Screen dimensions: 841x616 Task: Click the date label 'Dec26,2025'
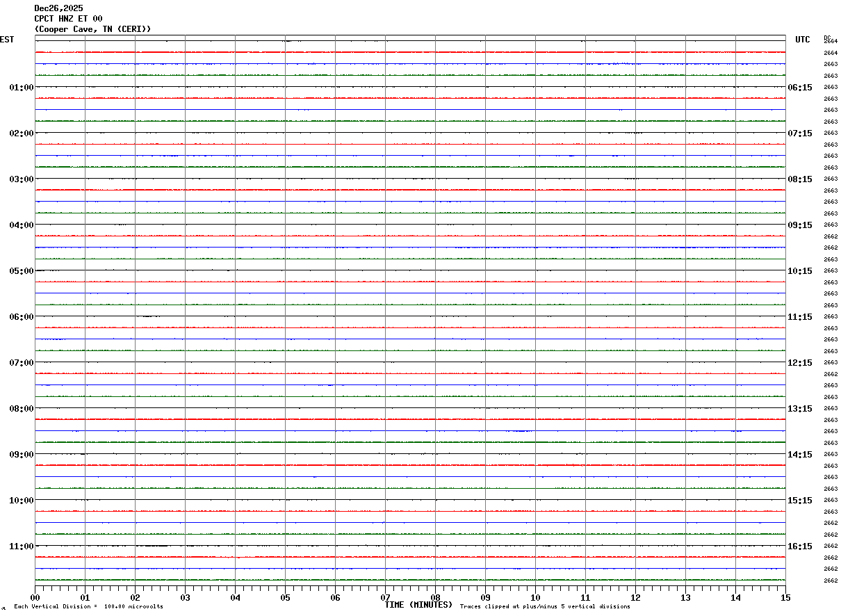(x=58, y=8)
